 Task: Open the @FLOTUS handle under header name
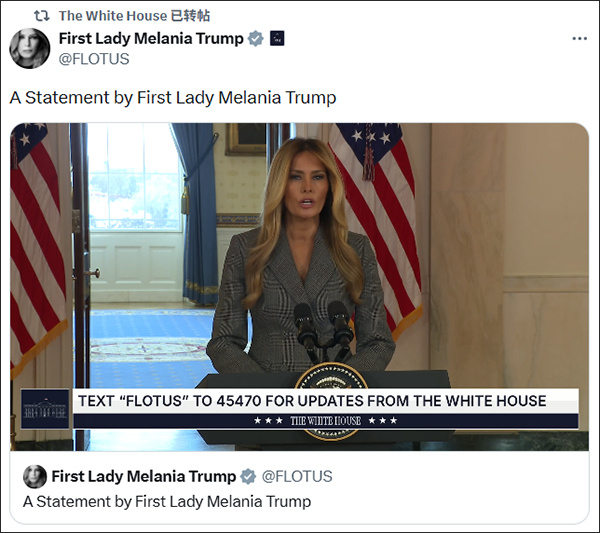pyautogui.click(x=94, y=59)
